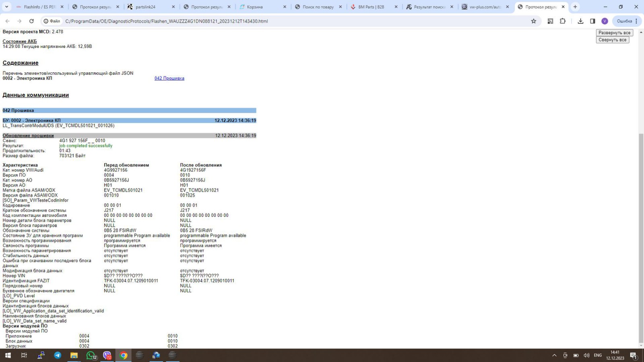
Task: Open WhatsApp from the taskbar
Action: 91,355
